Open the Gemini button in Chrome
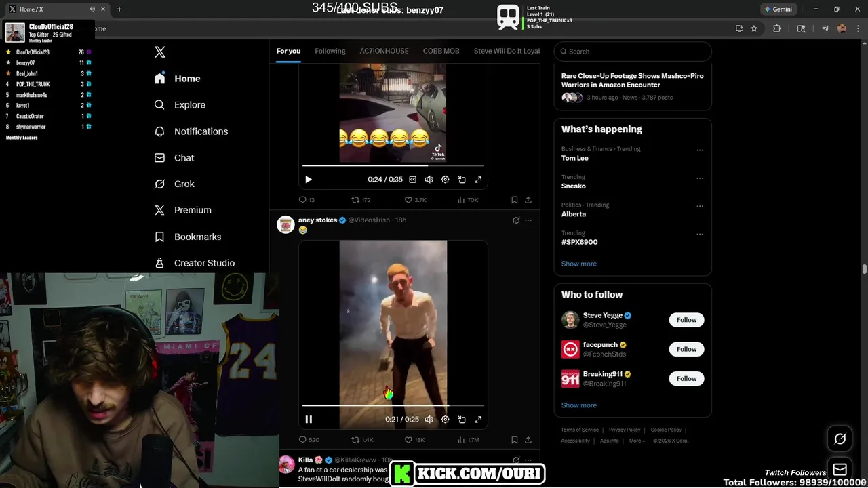Screen dimensions: 868x488 [x=777, y=9]
